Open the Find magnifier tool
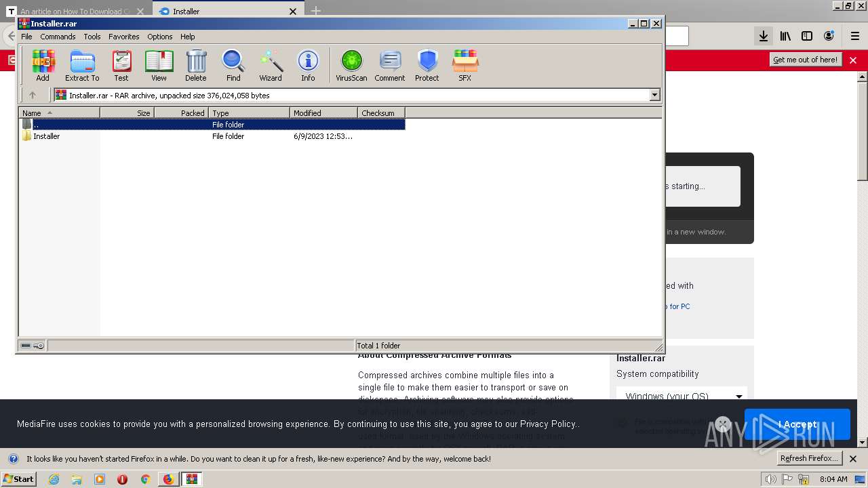Viewport: 868px width, 488px height. [x=233, y=66]
